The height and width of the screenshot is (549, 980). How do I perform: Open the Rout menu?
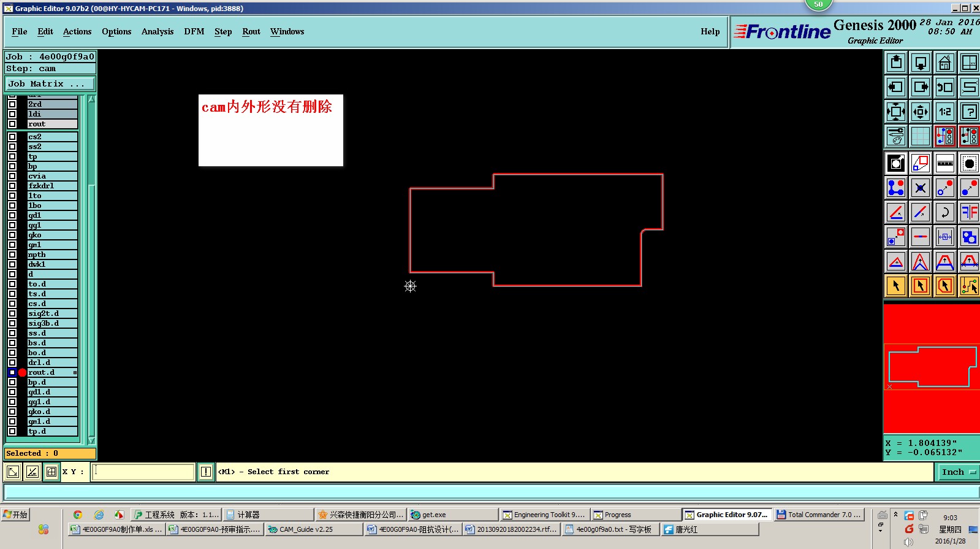[x=251, y=32]
